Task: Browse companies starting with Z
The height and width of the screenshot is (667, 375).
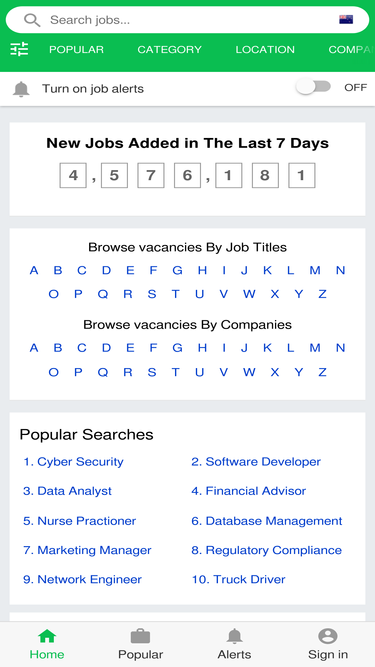Action: (323, 373)
